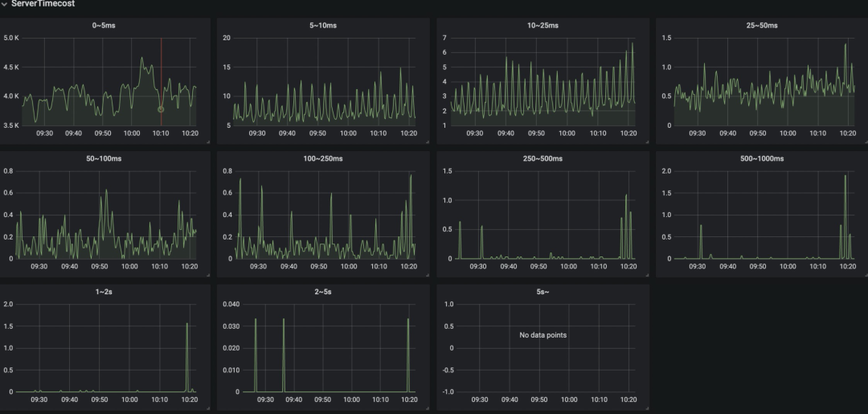868x414 pixels.
Task: Click the 5s~ panel title
Action: (x=544, y=292)
